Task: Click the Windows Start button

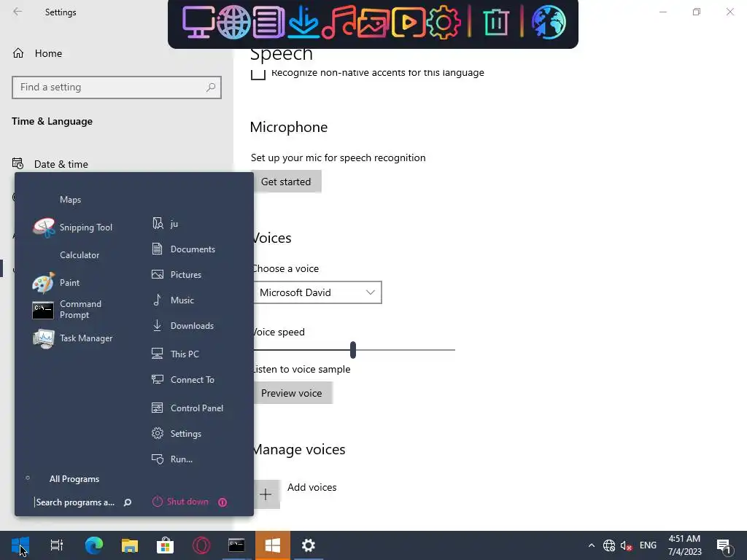Action: pos(20,545)
